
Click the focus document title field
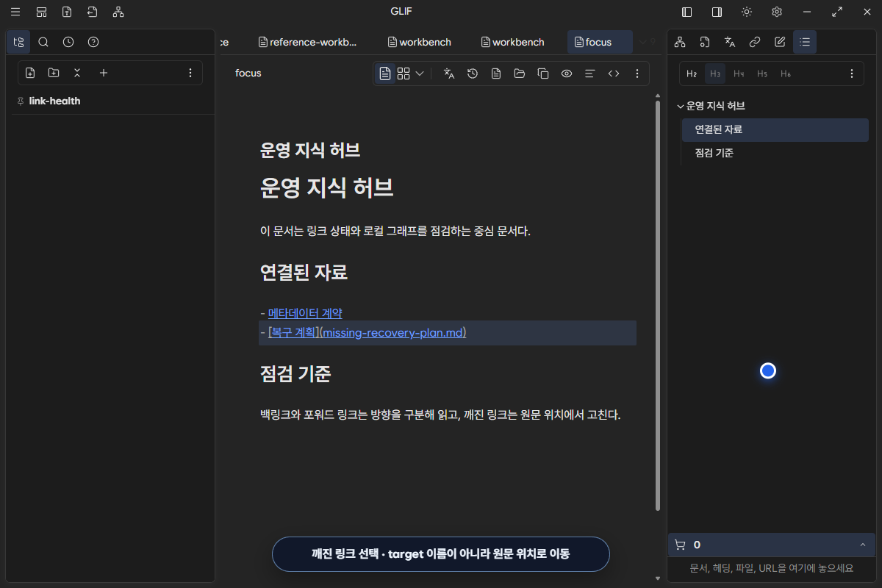click(248, 73)
